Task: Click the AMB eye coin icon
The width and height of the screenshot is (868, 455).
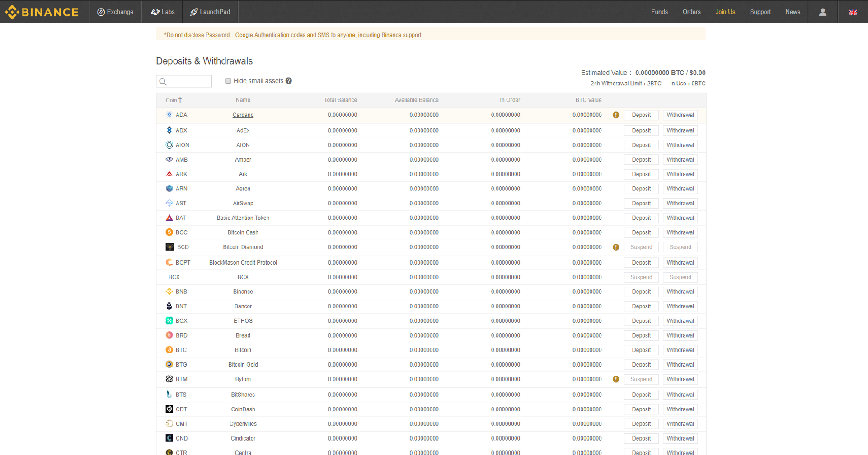Action: tap(169, 159)
